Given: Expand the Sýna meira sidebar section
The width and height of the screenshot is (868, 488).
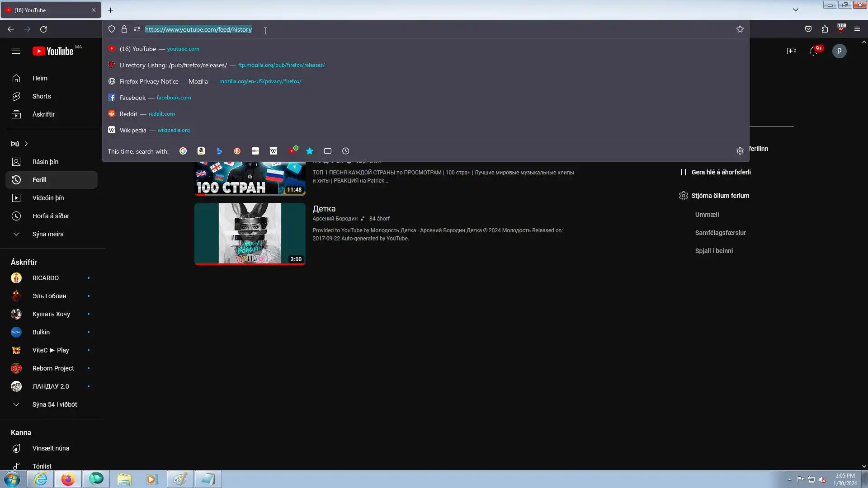Looking at the screenshot, I should 47,234.
